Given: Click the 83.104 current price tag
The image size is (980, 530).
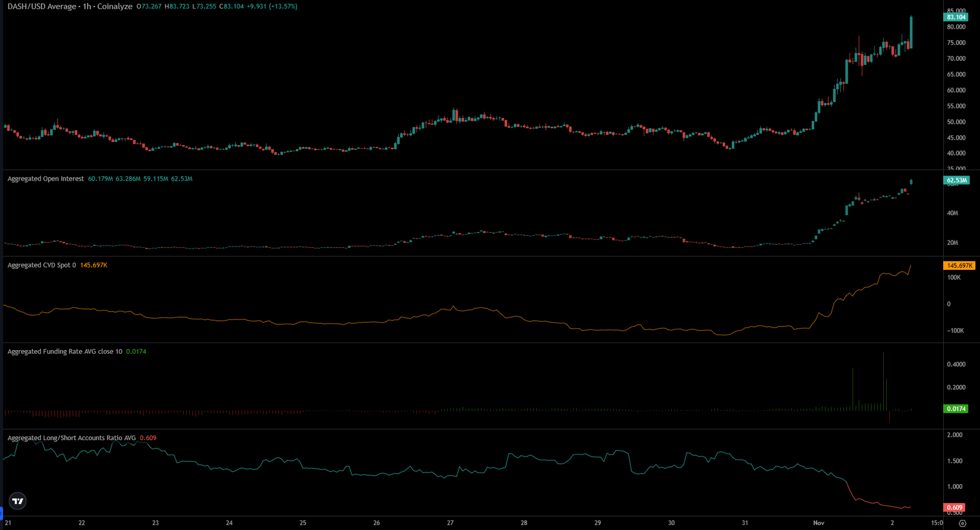Looking at the screenshot, I should click(x=956, y=17).
